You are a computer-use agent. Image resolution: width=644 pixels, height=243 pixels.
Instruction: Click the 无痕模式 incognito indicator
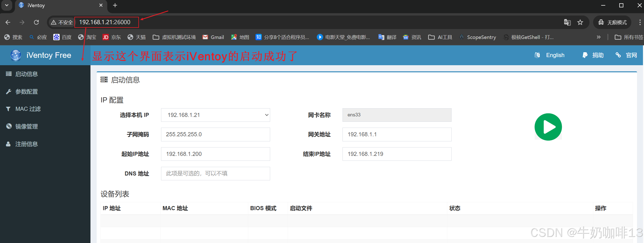[x=612, y=22]
